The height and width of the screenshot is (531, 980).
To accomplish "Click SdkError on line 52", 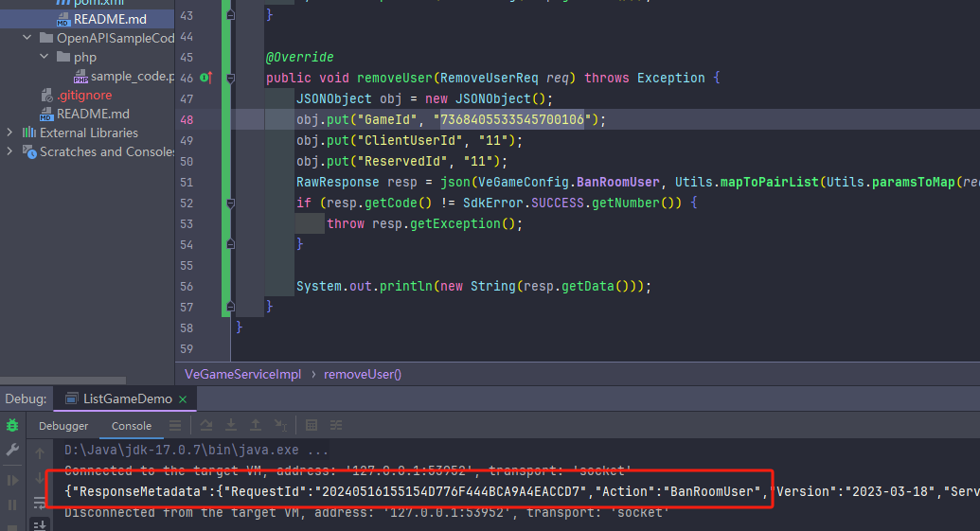I will pyautogui.click(x=493, y=203).
